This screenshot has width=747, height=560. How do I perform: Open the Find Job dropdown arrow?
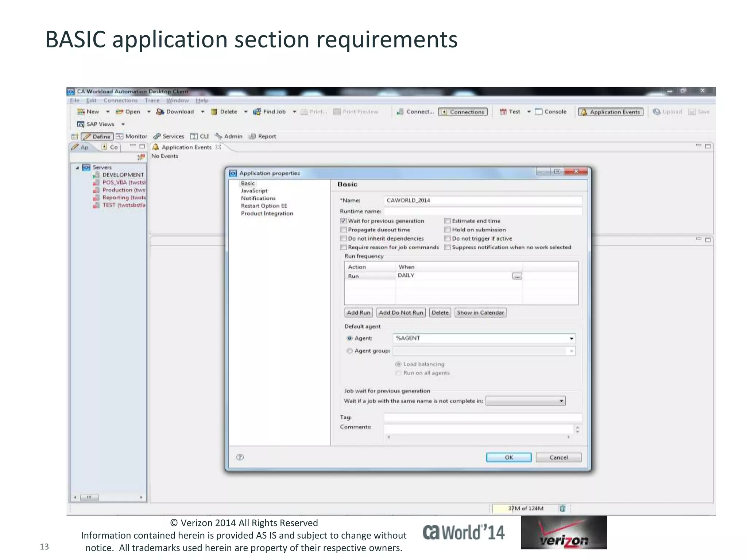[294, 112]
